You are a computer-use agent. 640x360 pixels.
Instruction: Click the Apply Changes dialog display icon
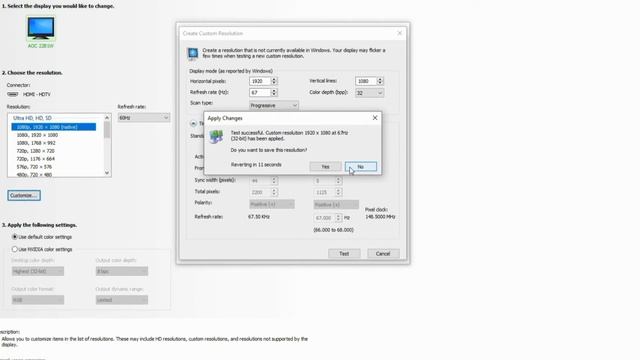[x=216, y=137]
